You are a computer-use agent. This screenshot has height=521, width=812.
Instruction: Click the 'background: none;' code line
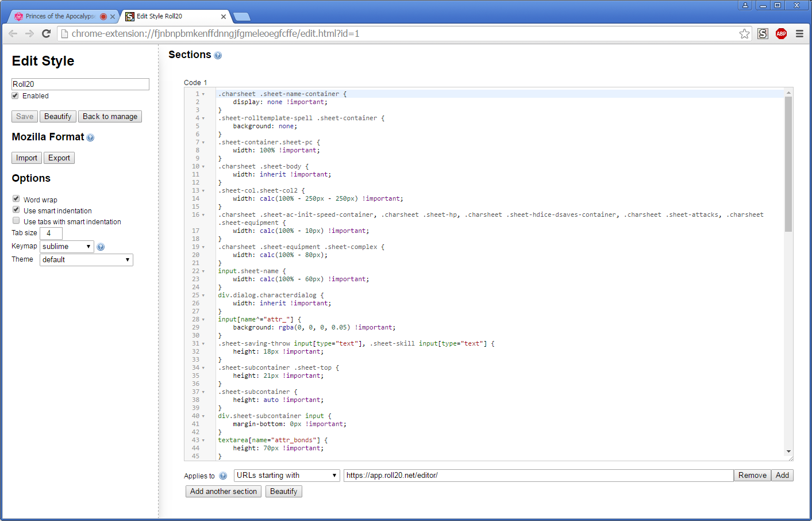coord(265,126)
